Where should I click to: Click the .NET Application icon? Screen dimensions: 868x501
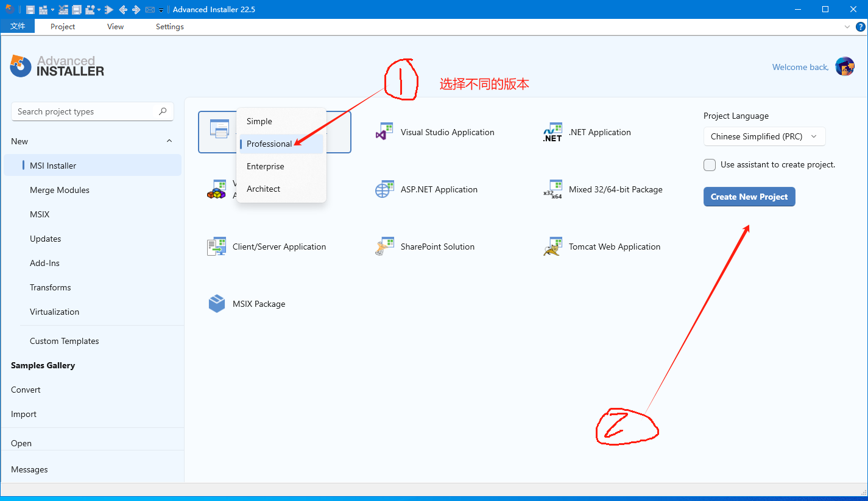(552, 131)
